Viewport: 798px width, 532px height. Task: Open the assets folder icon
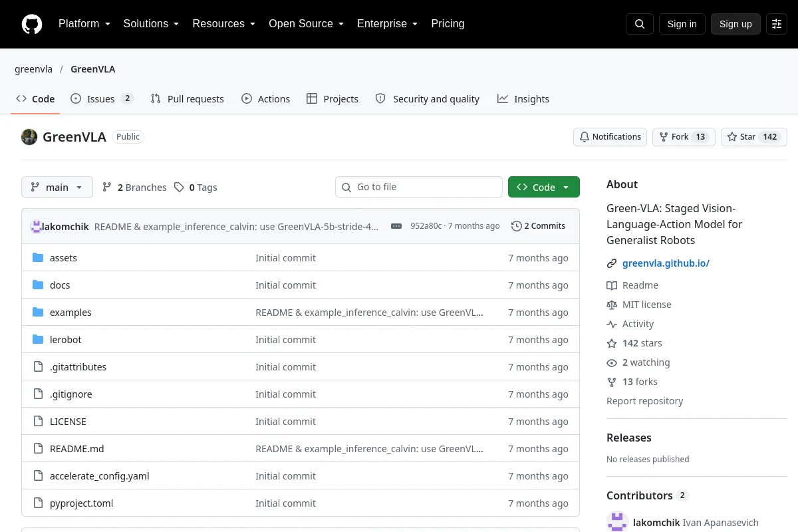tap(38, 258)
